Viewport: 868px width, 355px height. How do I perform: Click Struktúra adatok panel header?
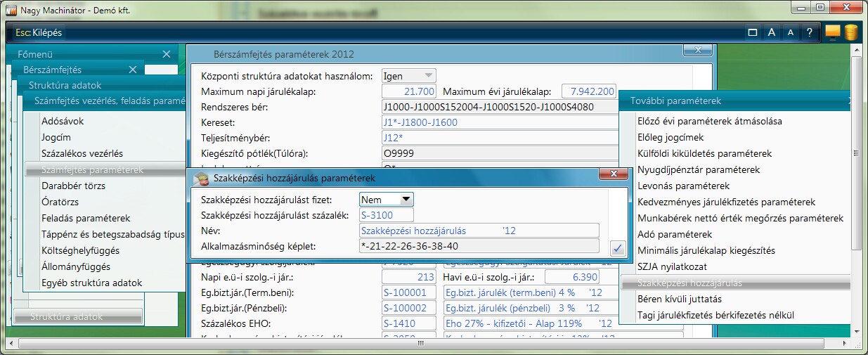click(102, 86)
